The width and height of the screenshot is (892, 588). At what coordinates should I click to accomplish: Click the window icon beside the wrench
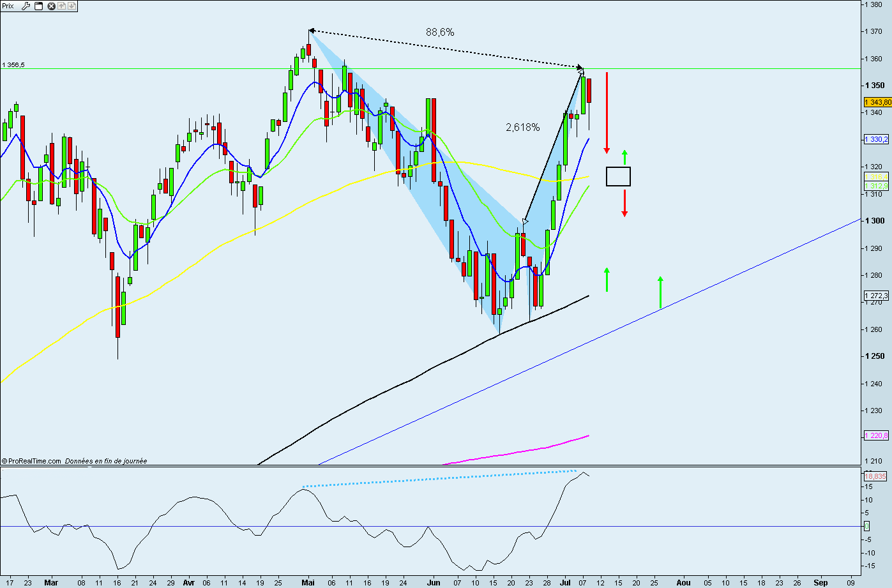pos(38,6)
